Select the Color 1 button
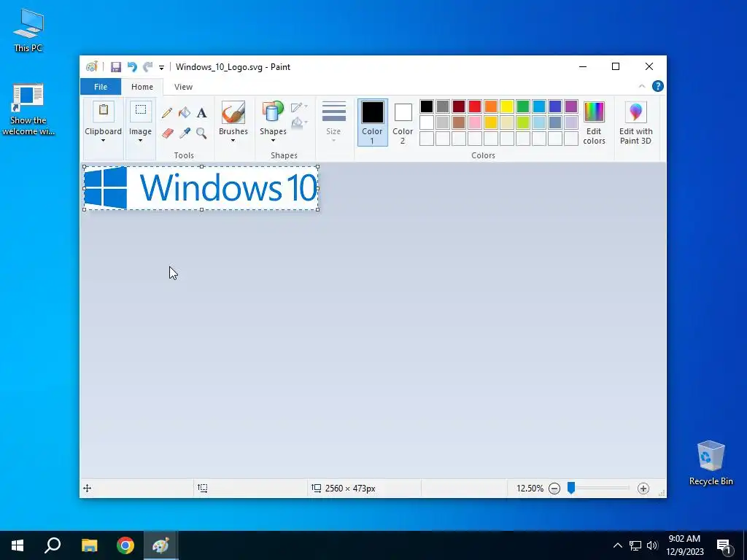 pos(373,122)
